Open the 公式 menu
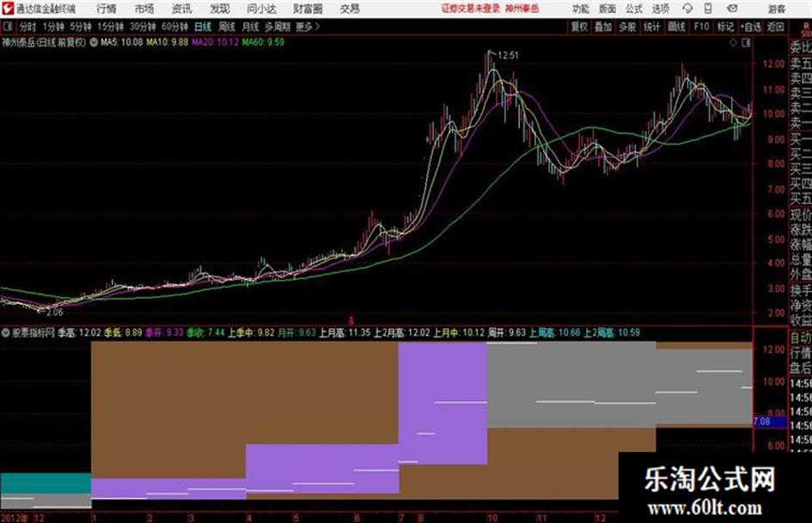This screenshot has height=523, width=812. (x=634, y=9)
